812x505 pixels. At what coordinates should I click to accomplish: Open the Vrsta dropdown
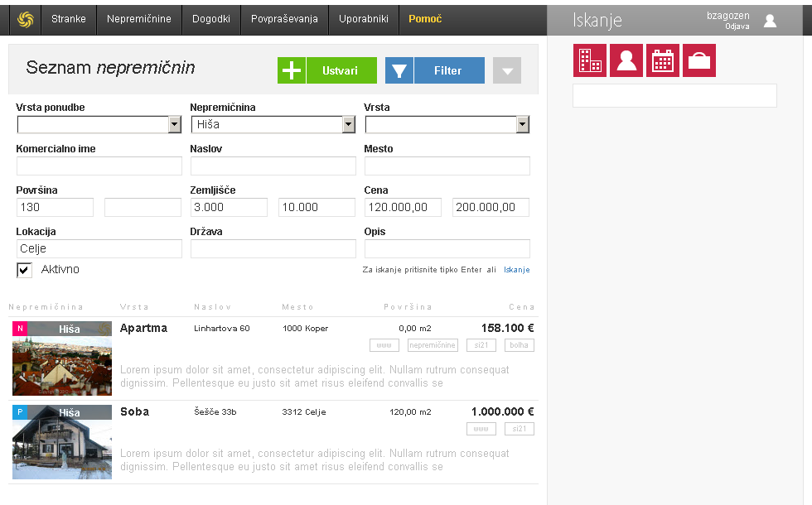click(447, 124)
